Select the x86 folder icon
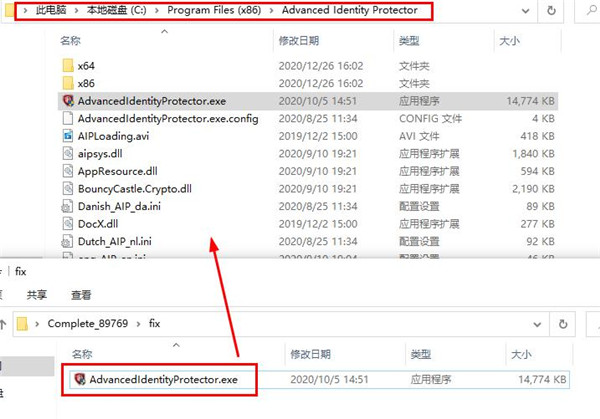This screenshot has width=600, height=419. click(x=68, y=83)
